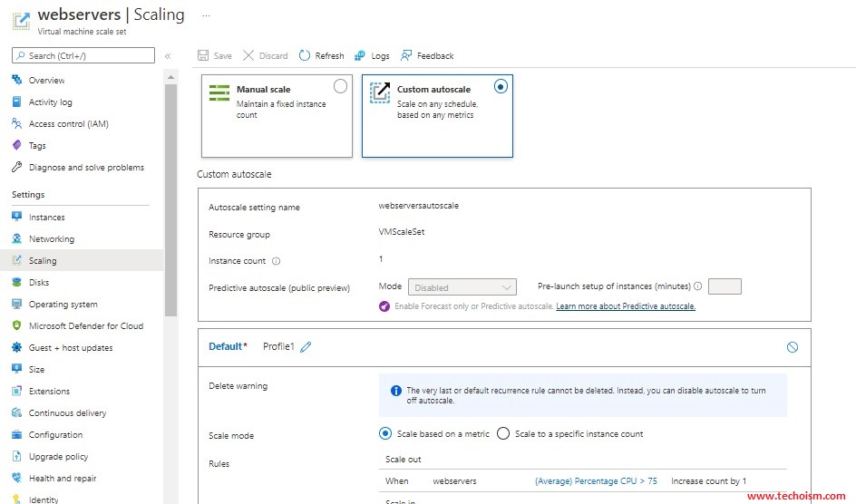Click the Disks icon
856x504 pixels.
click(17, 282)
